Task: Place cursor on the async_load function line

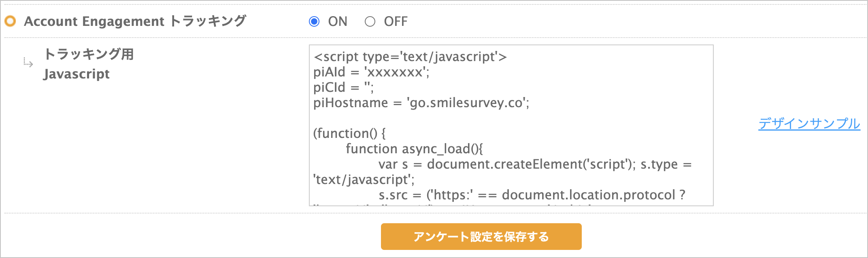Action: [414, 149]
